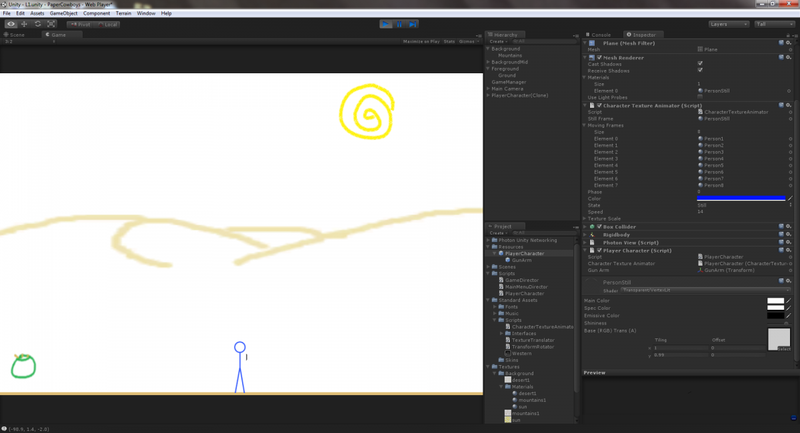The height and width of the screenshot is (433, 800).
Task: Switch to the Scene tab
Action: [x=15, y=35]
